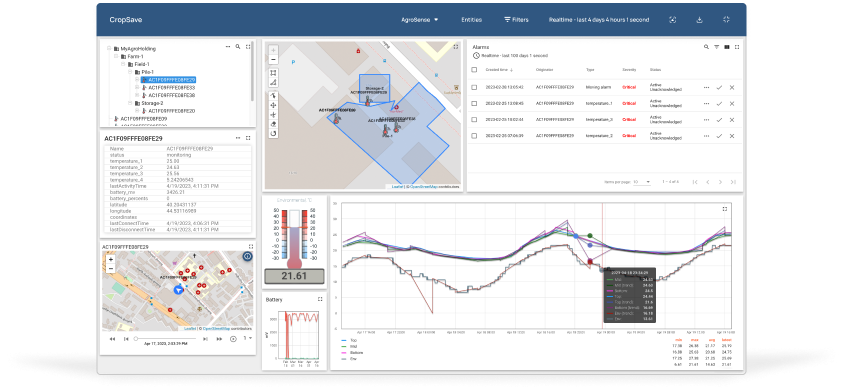Open the AgroSense dashboard dropdown

click(x=419, y=19)
